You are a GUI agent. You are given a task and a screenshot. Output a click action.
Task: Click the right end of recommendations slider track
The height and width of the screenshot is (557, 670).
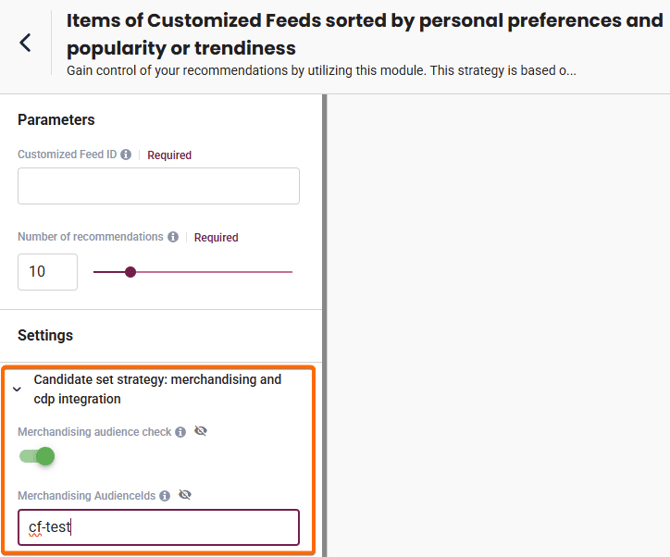click(x=291, y=272)
